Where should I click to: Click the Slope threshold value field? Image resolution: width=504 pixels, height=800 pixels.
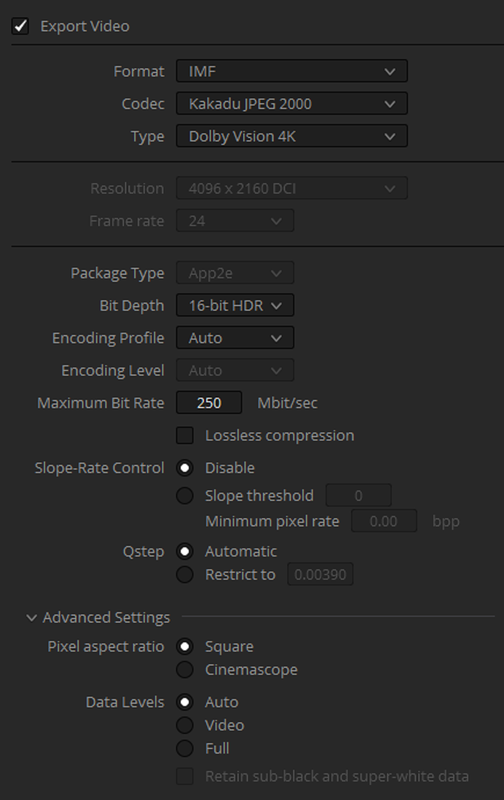pos(359,495)
